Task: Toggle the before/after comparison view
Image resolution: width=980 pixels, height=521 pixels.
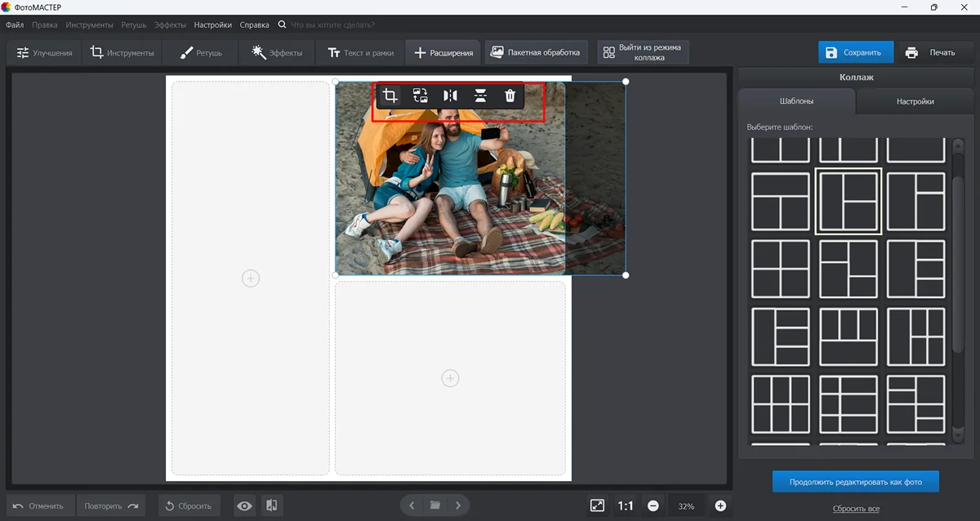Action: click(273, 506)
